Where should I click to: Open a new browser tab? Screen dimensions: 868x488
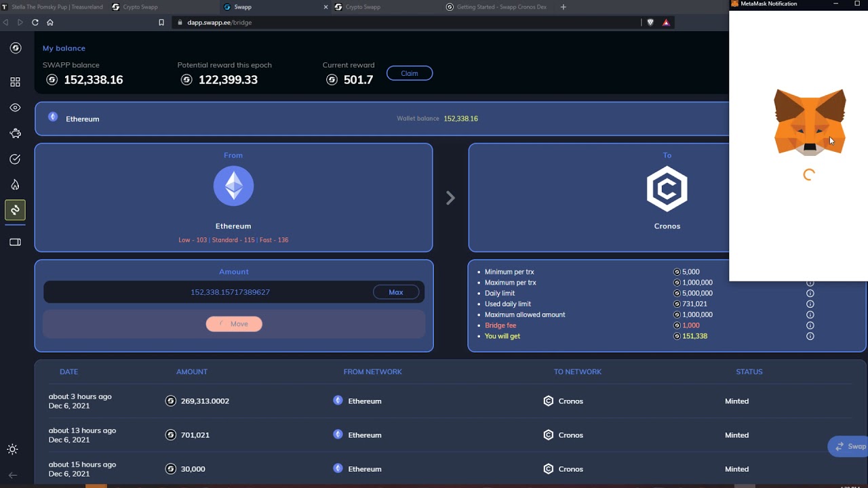(x=564, y=7)
